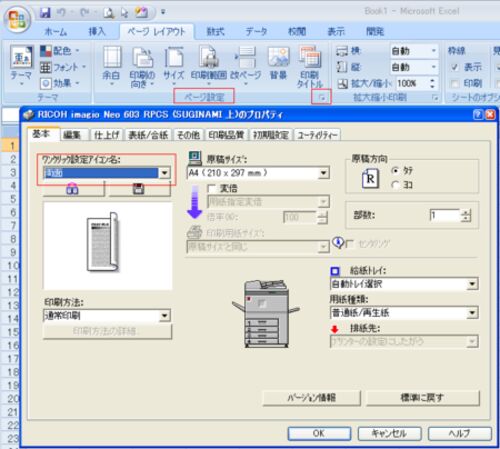Click the Office button in Excel
Screen dimensions: 500x449
17,19
